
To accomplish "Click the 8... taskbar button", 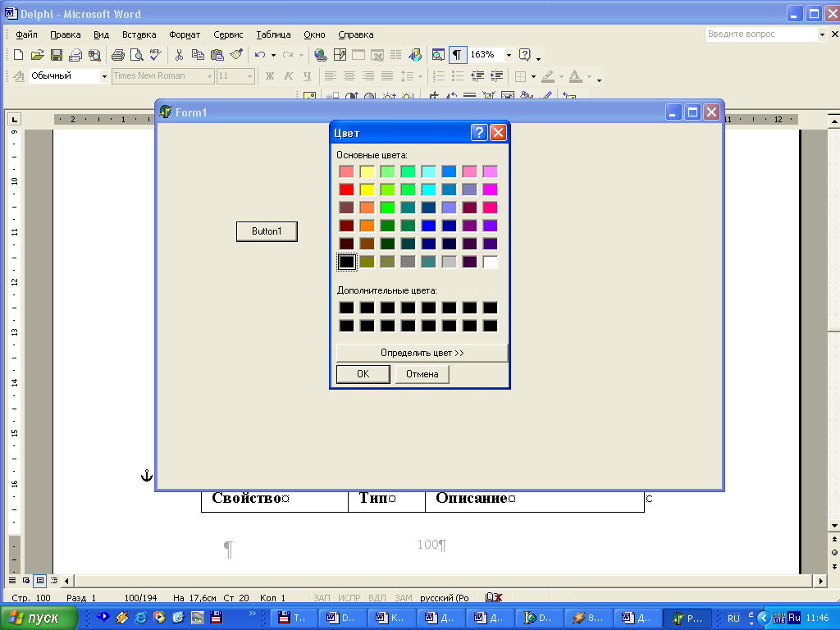I will [x=588, y=618].
